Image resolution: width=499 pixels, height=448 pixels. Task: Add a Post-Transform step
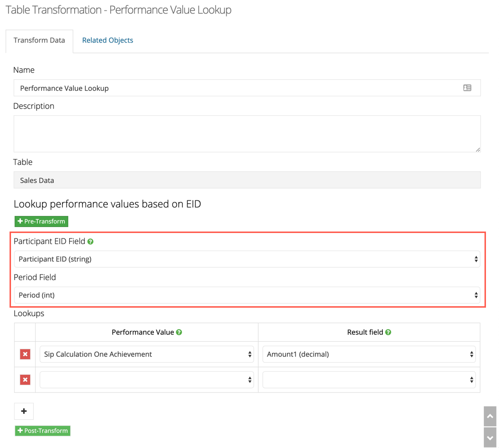coord(43,431)
